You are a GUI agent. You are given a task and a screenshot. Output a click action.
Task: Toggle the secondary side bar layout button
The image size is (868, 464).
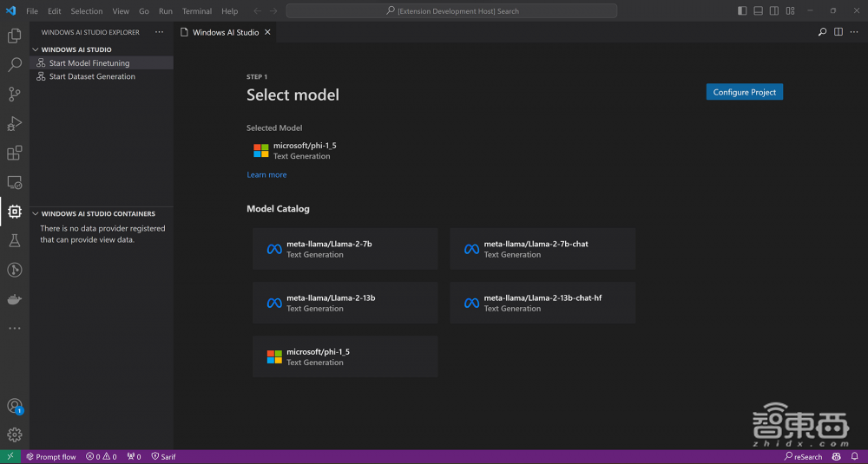click(x=773, y=11)
